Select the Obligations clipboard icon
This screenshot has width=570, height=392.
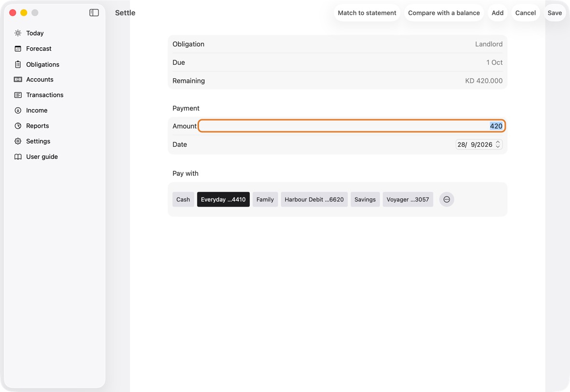click(18, 64)
